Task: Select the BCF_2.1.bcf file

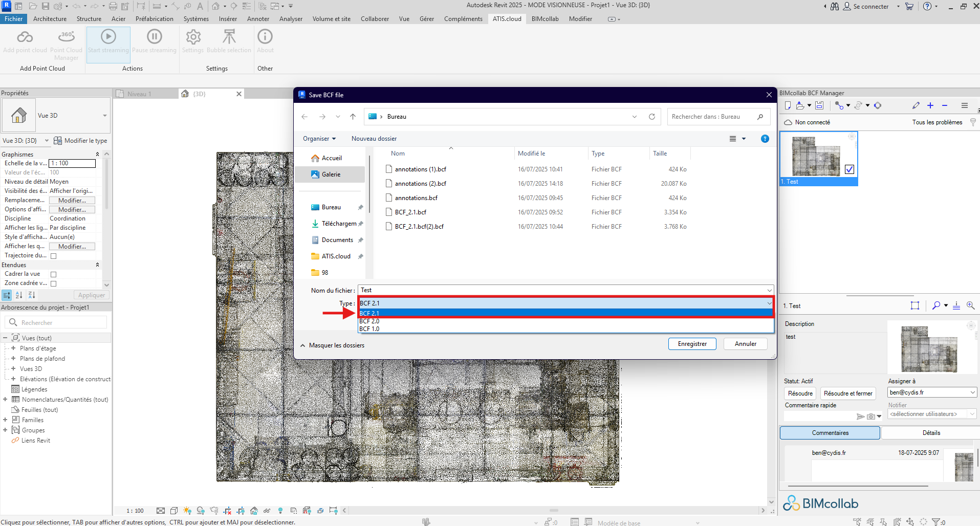Action: pos(410,212)
